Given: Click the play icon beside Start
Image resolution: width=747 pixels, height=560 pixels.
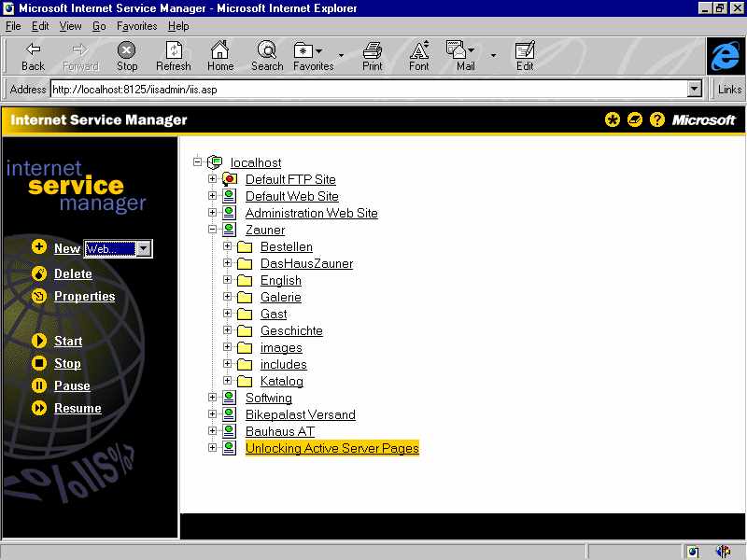Looking at the screenshot, I should (x=39, y=341).
